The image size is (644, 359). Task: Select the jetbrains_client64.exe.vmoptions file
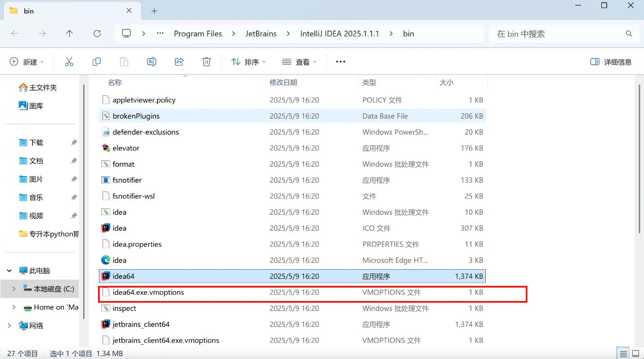(x=292, y=341)
